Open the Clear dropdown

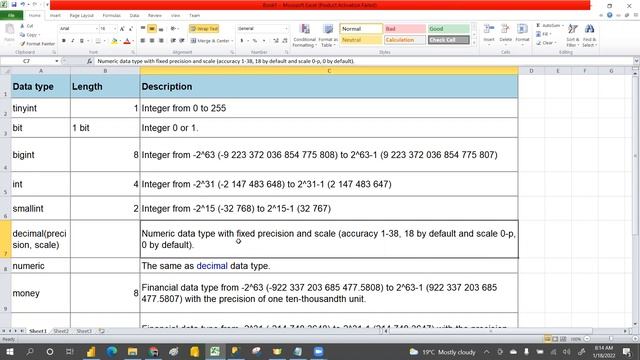tap(546, 43)
